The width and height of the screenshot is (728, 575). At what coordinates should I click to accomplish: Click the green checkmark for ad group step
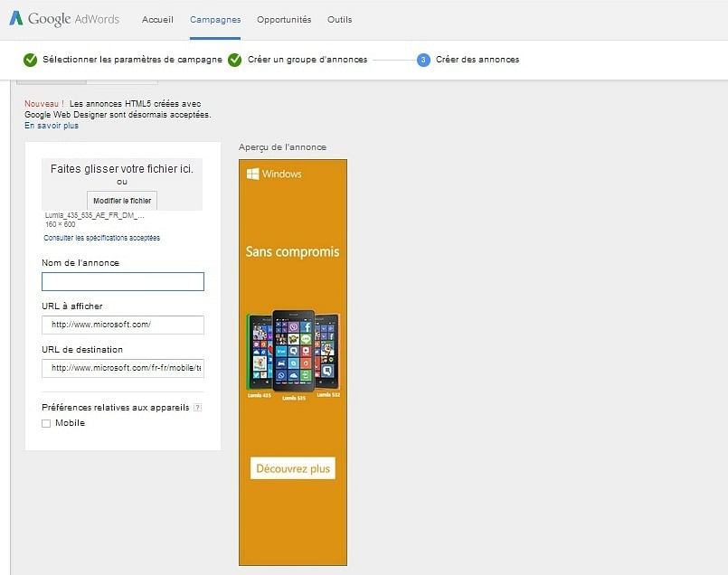click(235, 60)
